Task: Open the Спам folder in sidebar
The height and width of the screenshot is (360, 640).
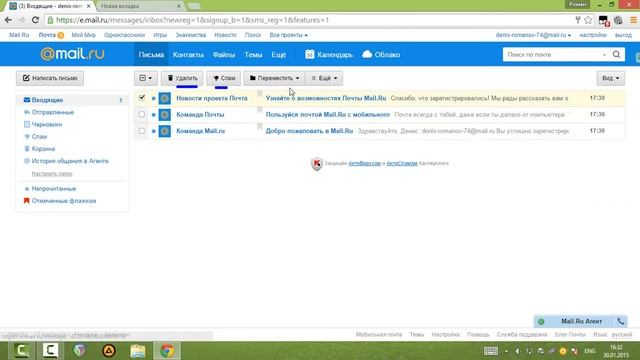Action: [39, 137]
